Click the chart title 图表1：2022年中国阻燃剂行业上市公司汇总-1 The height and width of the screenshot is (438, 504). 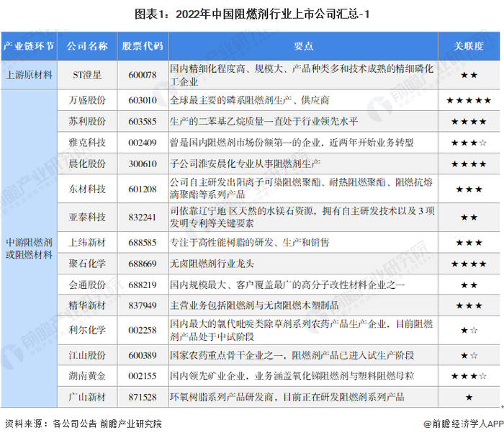(252, 14)
